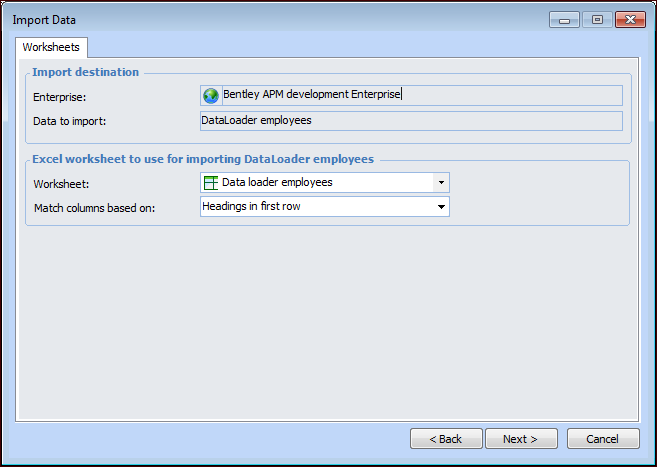Click the 'Worksheet:' label

pyautogui.click(x=62, y=184)
